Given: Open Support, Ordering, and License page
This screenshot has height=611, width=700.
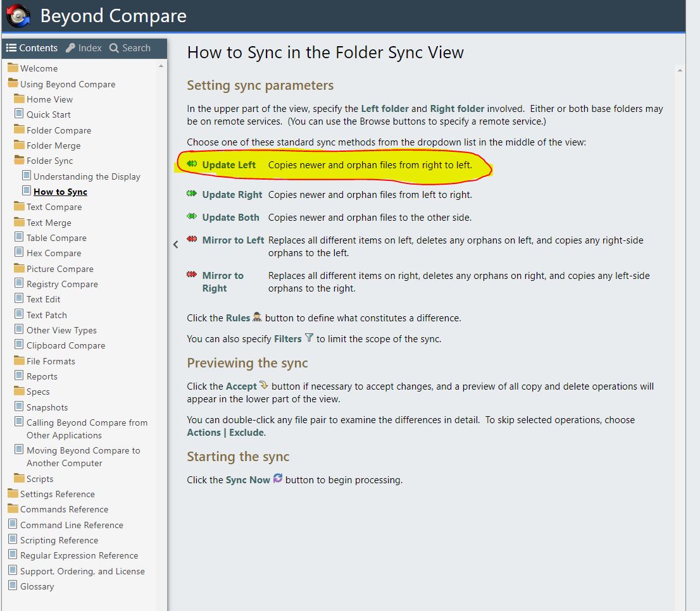Looking at the screenshot, I should click(x=77, y=571).
